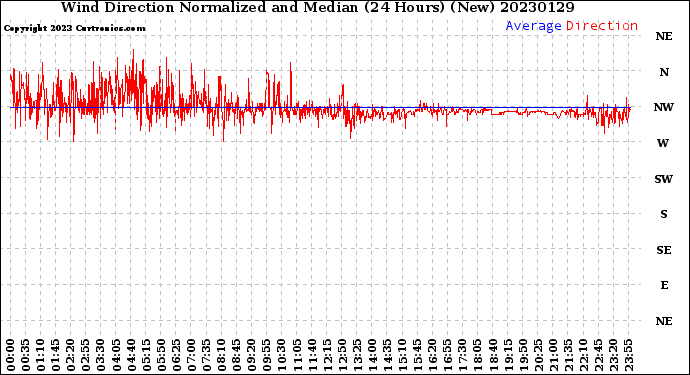Click the 21:00 time label
The height and width of the screenshot is (375, 690).
tap(553, 355)
